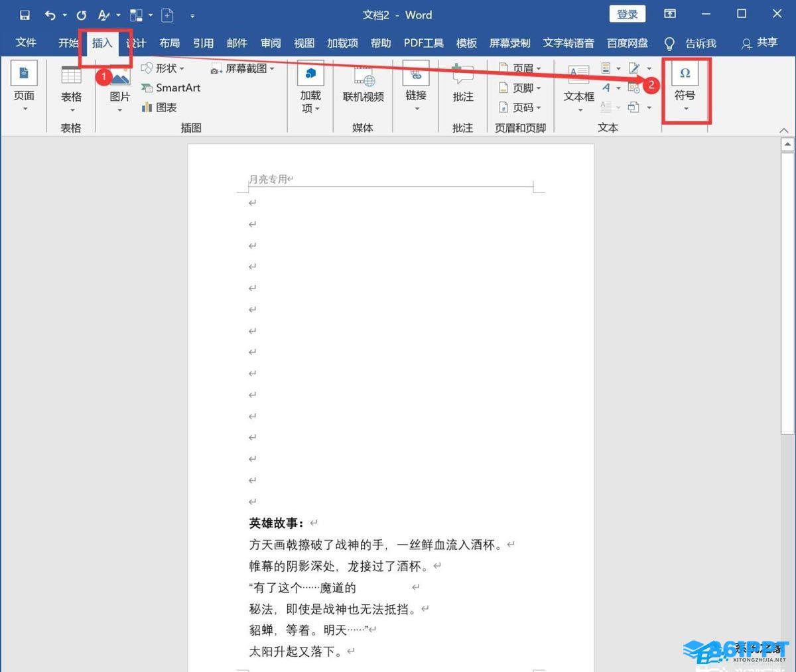Open the 页眉 header dropdown
This screenshot has height=672, width=796.
[x=519, y=68]
